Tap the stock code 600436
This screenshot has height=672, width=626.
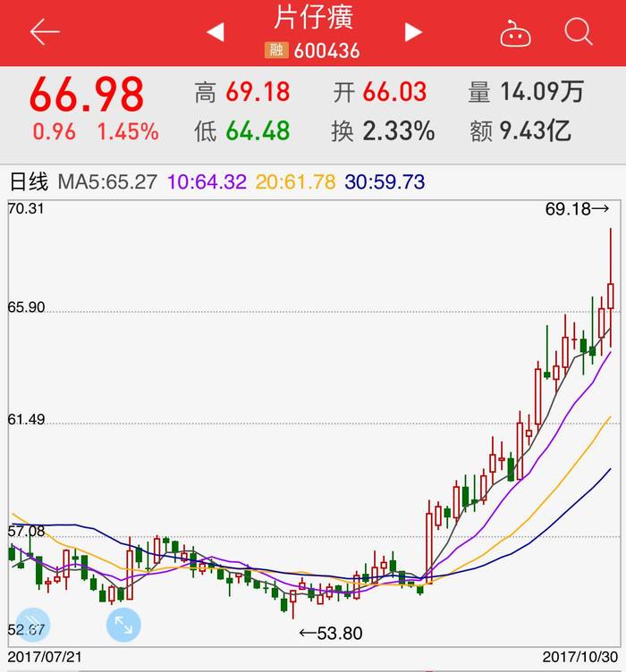pos(326,51)
